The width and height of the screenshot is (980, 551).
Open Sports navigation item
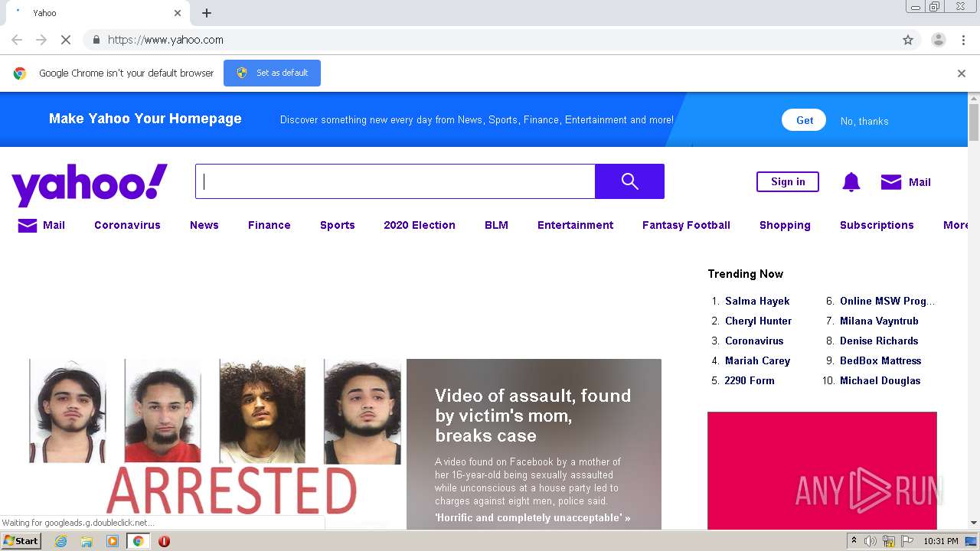coord(338,225)
